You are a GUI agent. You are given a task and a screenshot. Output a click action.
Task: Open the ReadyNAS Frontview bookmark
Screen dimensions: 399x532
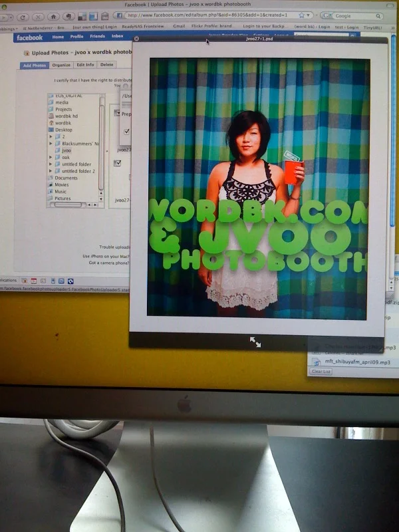pyautogui.click(x=142, y=26)
